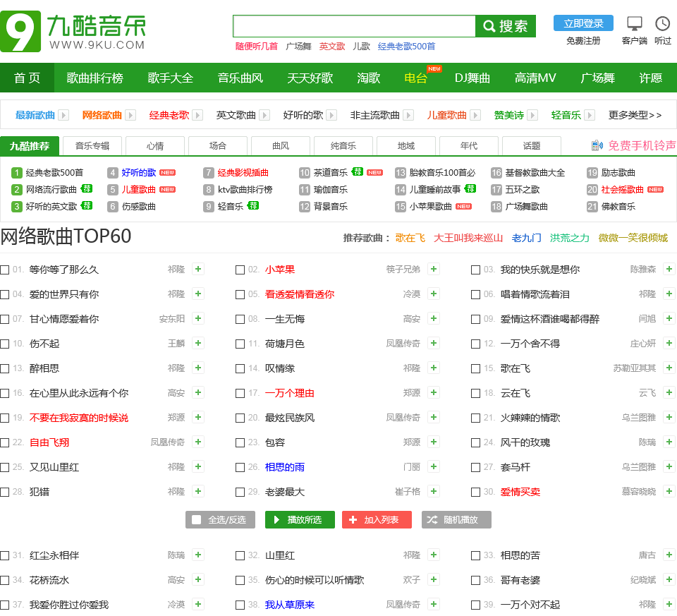The width and height of the screenshot is (677, 616).
Task: Tick checkbox for 我的快乐就是想你
Action: [x=475, y=270]
